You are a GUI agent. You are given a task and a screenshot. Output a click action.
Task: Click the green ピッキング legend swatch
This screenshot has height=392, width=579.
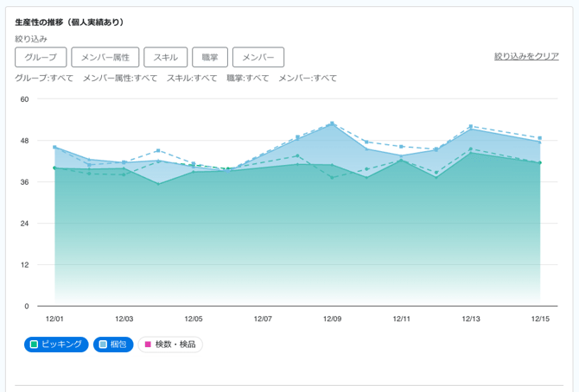click(34, 345)
